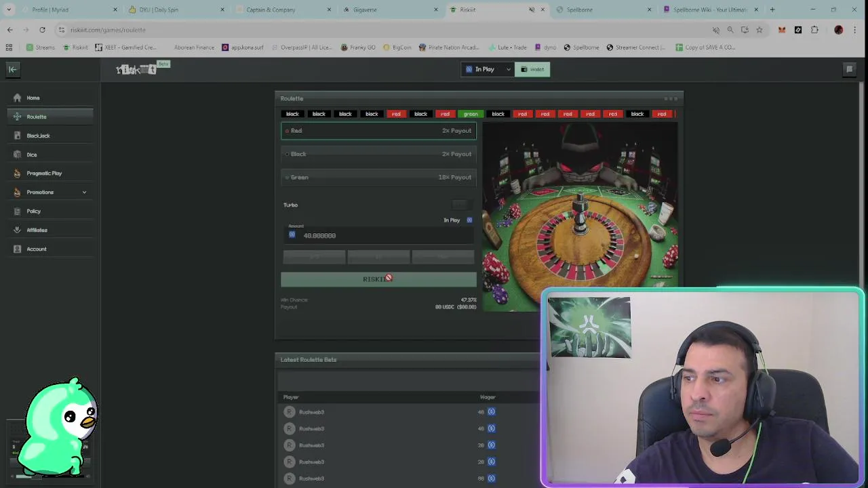Expand the Promotions submenu chevron
The height and width of the screenshot is (488, 868).
[84, 192]
